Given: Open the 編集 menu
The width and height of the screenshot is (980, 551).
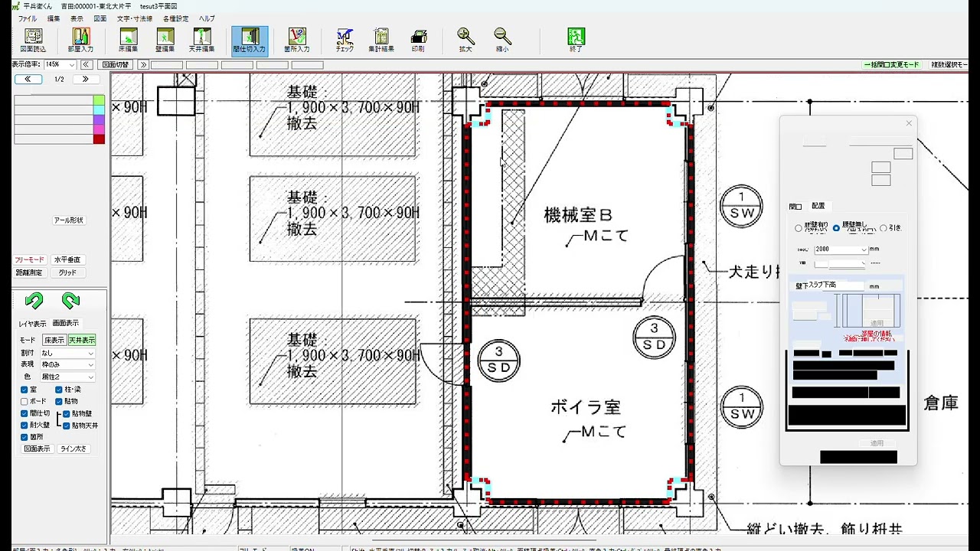Looking at the screenshot, I should [x=54, y=18].
